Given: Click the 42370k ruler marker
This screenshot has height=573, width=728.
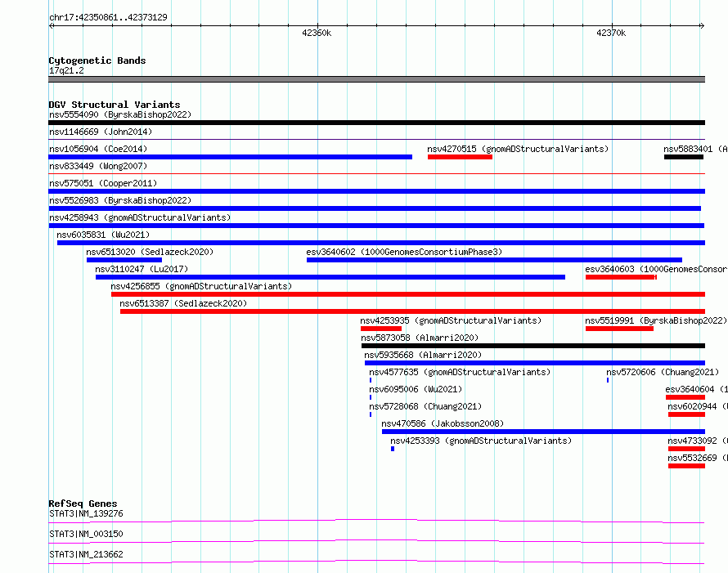Looking at the screenshot, I should (x=611, y=33).
